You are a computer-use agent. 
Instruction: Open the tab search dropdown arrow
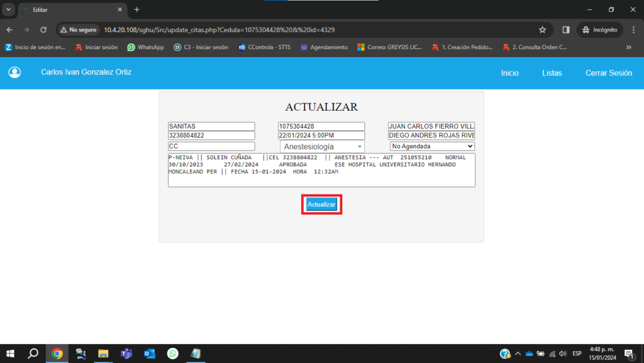click(9, 9)
